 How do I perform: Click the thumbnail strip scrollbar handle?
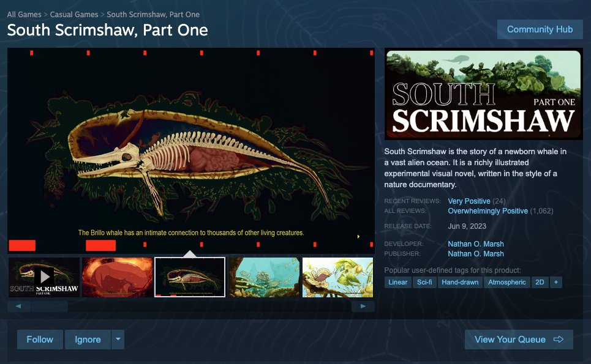click(50, 306)
